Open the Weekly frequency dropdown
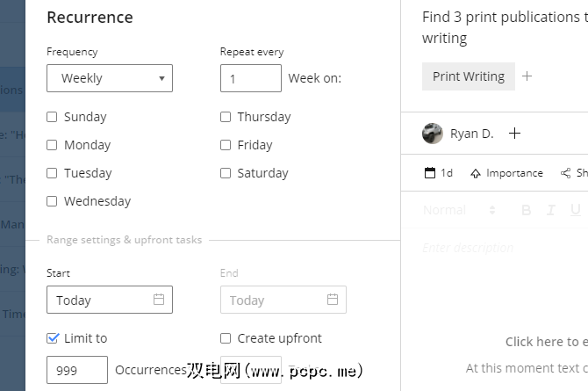588x391 pixels. pyautogui.click(x=110, y=78)
